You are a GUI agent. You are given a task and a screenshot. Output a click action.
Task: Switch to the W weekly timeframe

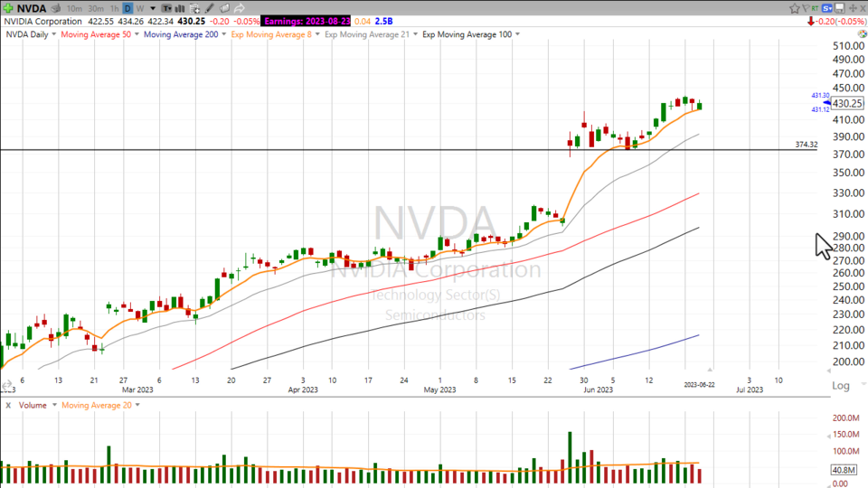tap(139, 8)
